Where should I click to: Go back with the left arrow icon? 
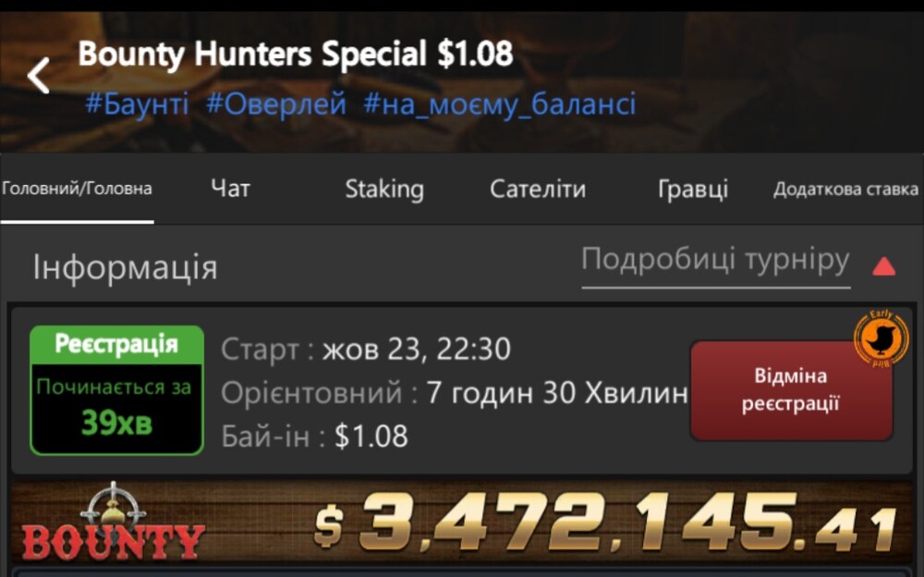coord(39,76)
